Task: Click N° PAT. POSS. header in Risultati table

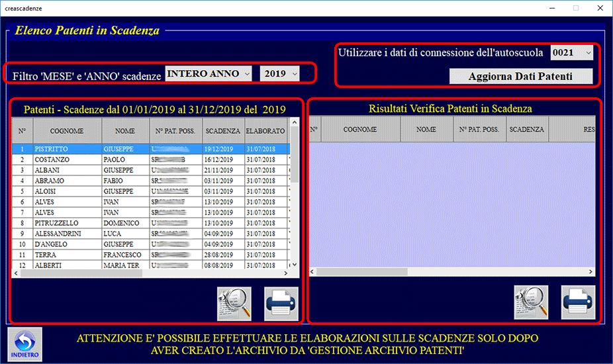Action: 479,129
